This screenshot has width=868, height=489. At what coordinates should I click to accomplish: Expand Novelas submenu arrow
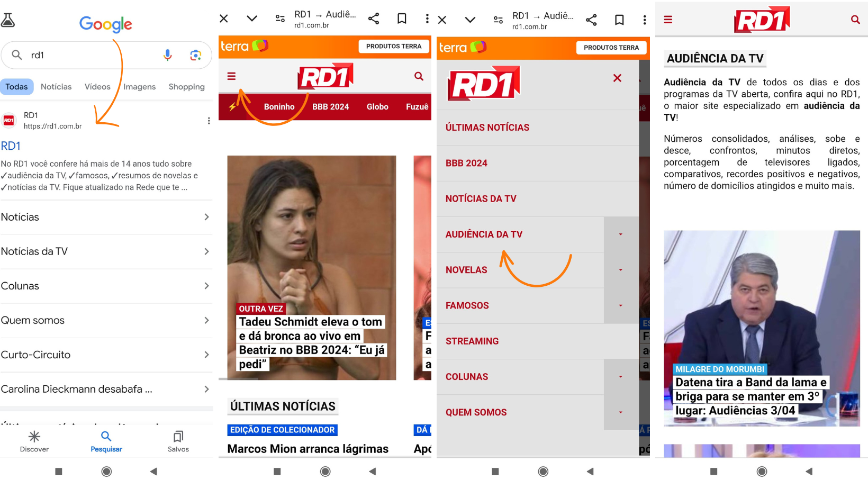pos(621,270)
